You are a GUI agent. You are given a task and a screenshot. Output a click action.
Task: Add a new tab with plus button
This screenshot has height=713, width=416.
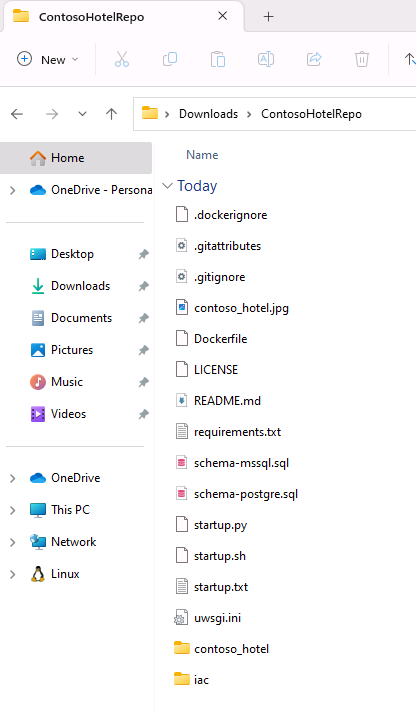269,17
